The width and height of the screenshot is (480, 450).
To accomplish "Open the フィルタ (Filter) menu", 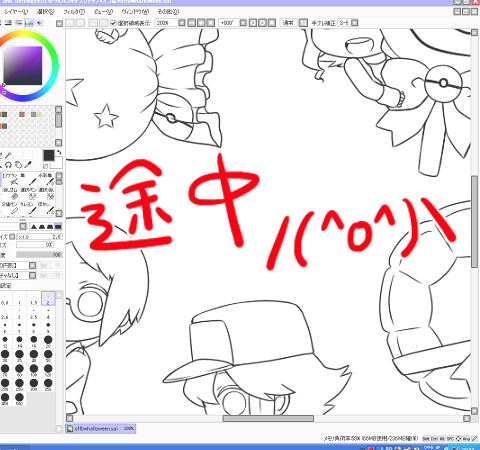I will click(x=74, y=12).
